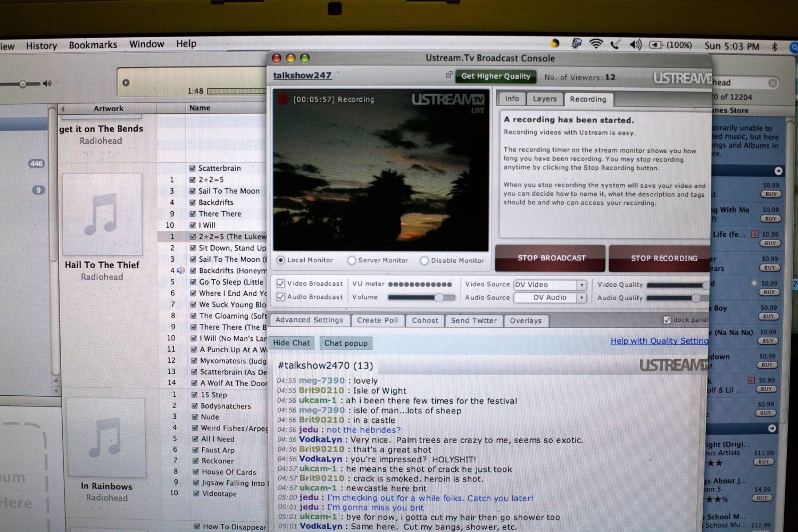Click the pop-out icon beside Get Higher Quality
Image resolution: width=798 pixels, height=532 pixels.
coord(449,75)
